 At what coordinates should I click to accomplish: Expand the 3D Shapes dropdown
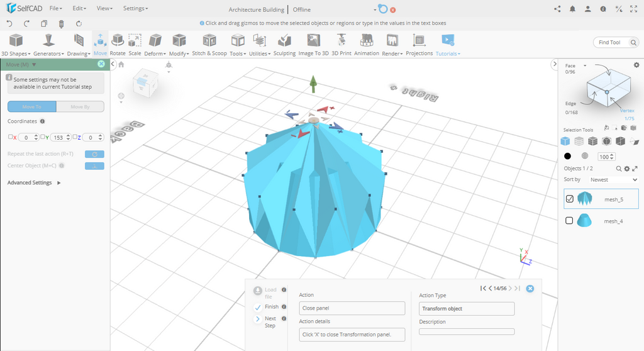pyautogui.click(x=16, y=45)
